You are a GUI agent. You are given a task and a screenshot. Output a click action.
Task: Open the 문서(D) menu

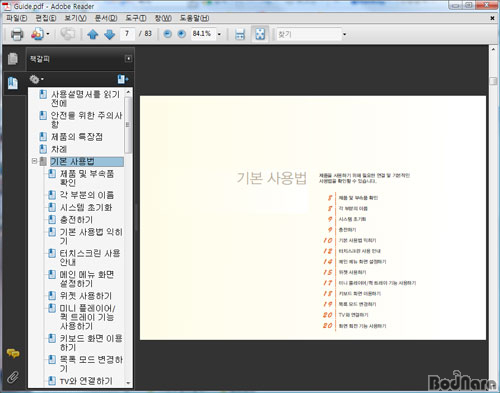[x=106, y=18]
